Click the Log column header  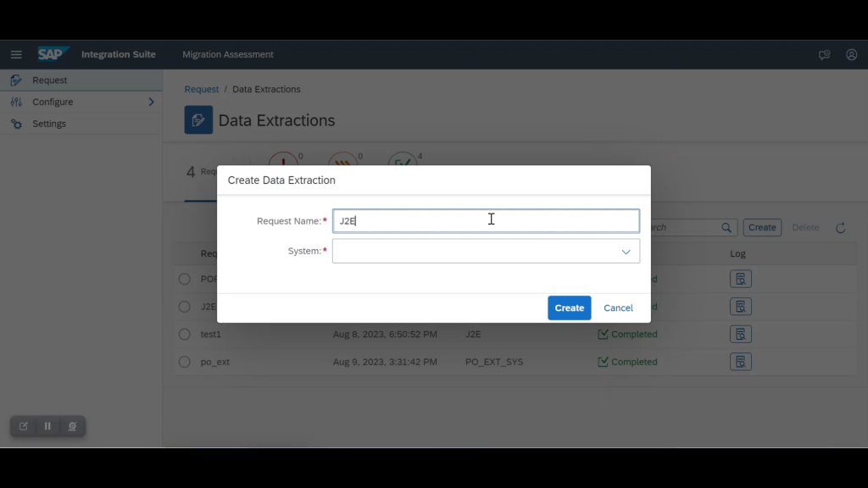738,253
